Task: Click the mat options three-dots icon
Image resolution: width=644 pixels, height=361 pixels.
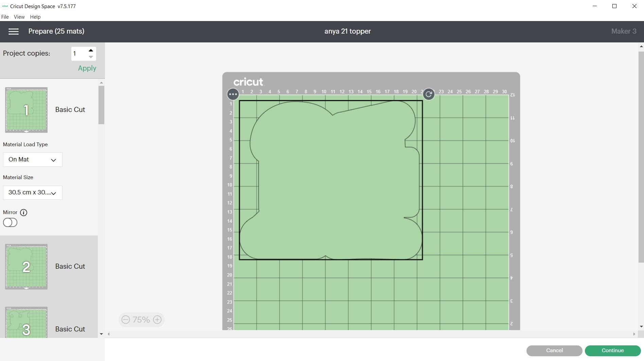Action: 233,94
